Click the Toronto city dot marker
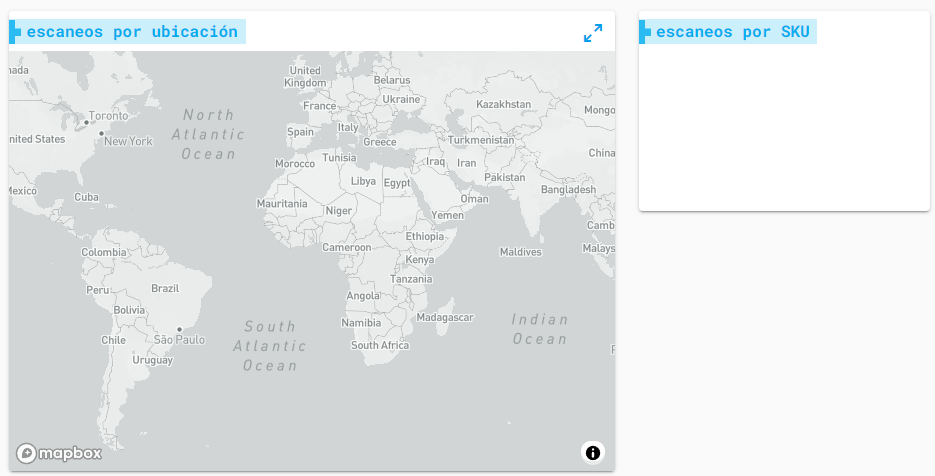935x476 pixels. [x=87, y=123]
